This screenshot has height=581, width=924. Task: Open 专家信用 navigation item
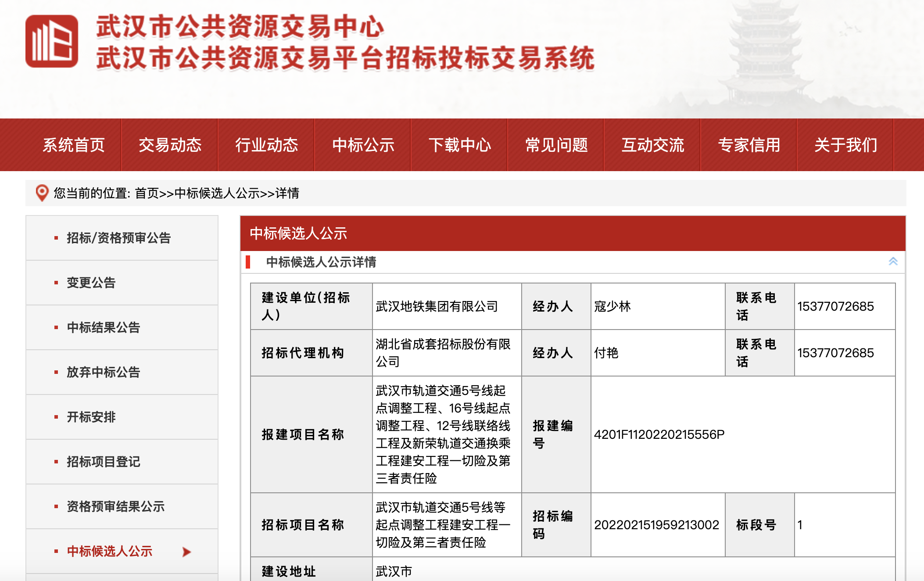tap(749, 145)
